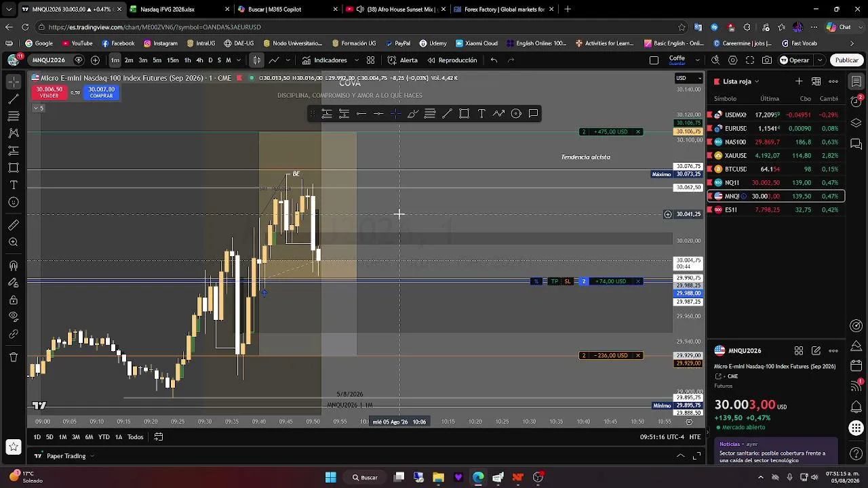The width and height of the screenshot is (868, 488).
Task: Hide all drawings with eye icon
Action: pyautogui.click(x=14, y=317)
